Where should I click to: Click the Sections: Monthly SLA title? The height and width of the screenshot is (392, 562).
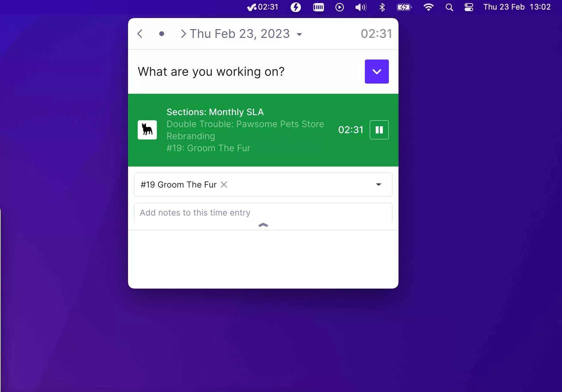[215, 112]
